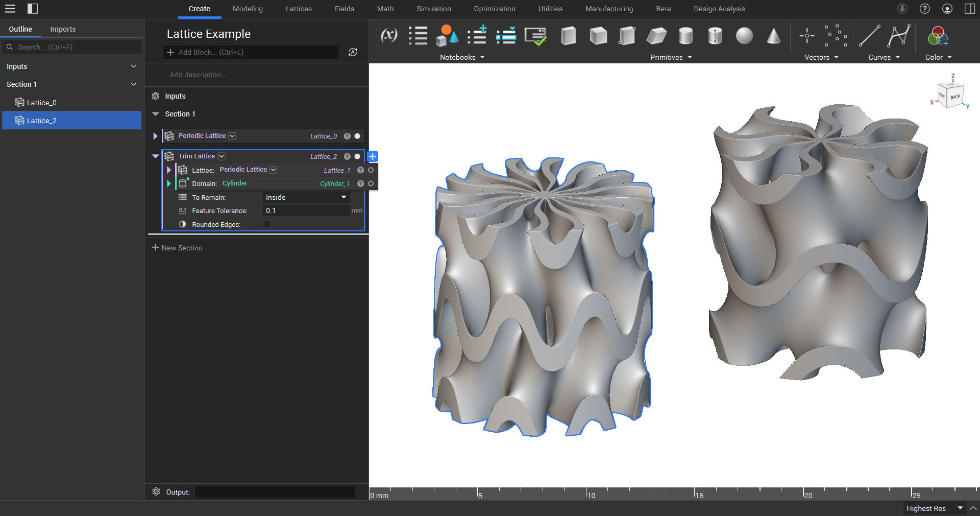Click the Feature Tolerance input field
Viewport: 980px width, 516px height.
point(306,210)
